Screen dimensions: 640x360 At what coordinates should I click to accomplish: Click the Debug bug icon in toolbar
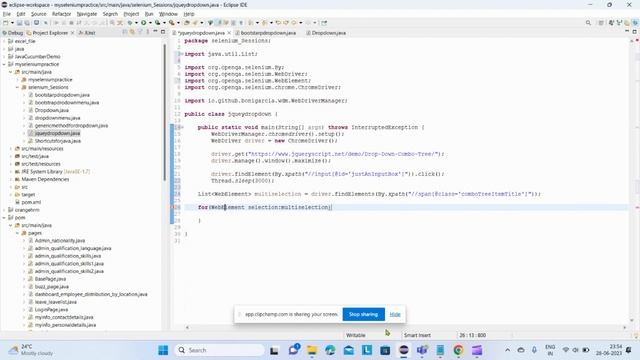[x=130, y=23]
